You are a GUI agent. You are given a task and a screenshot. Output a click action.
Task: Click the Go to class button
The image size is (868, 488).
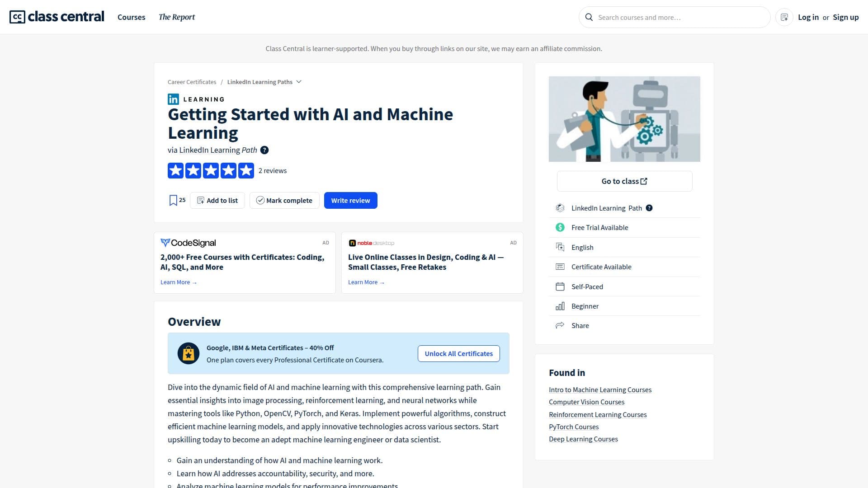[x=624, y=181]
